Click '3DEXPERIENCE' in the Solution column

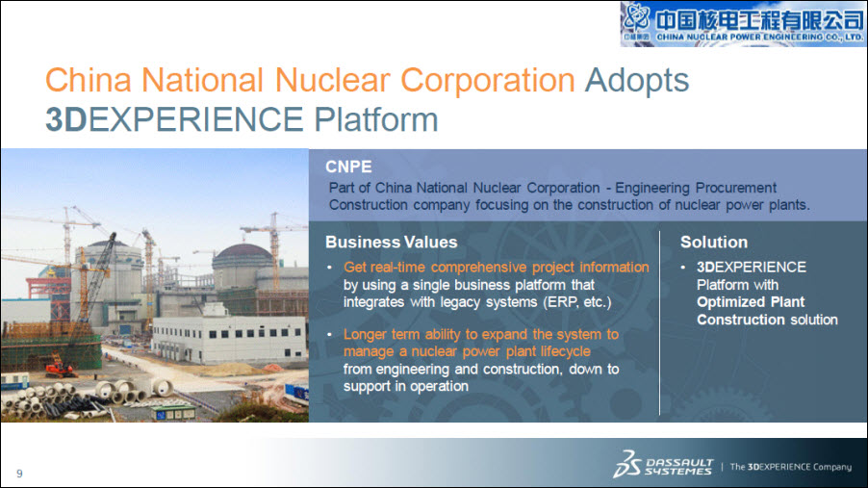tap(752, 267)
